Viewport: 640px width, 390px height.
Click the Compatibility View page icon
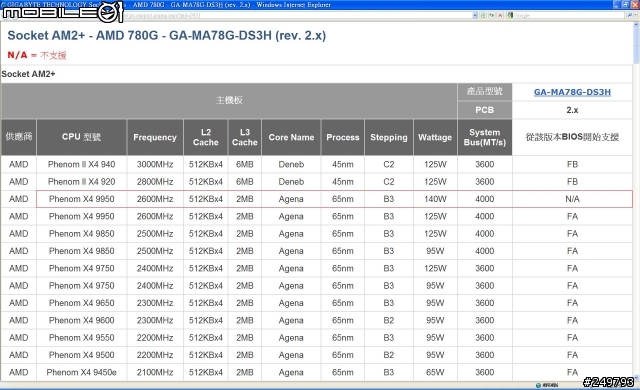tap(483, 16)
